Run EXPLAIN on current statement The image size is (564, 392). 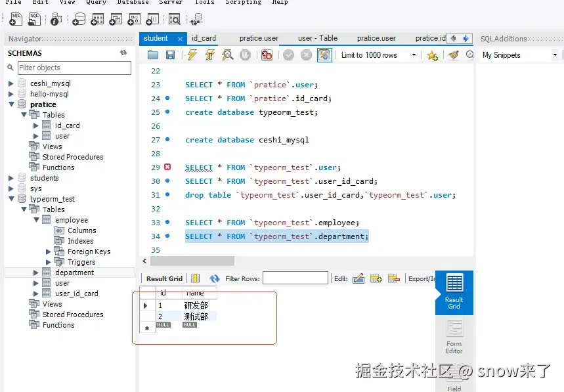point(227,55)
